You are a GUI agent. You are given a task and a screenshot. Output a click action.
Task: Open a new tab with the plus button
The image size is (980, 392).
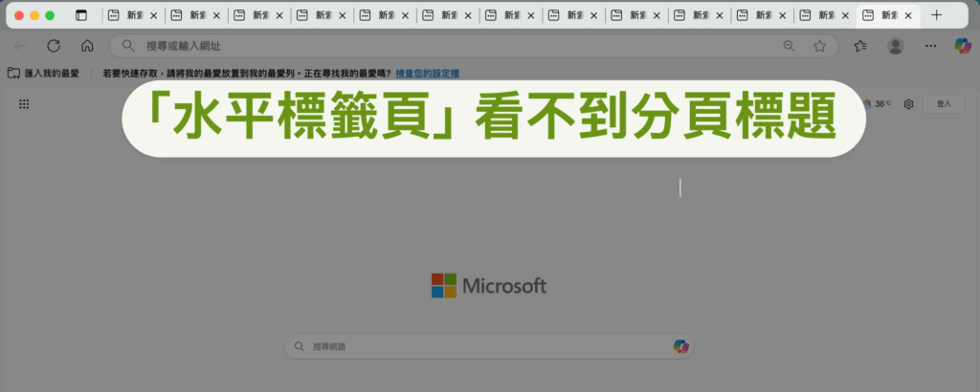click(x=936, y=15)
